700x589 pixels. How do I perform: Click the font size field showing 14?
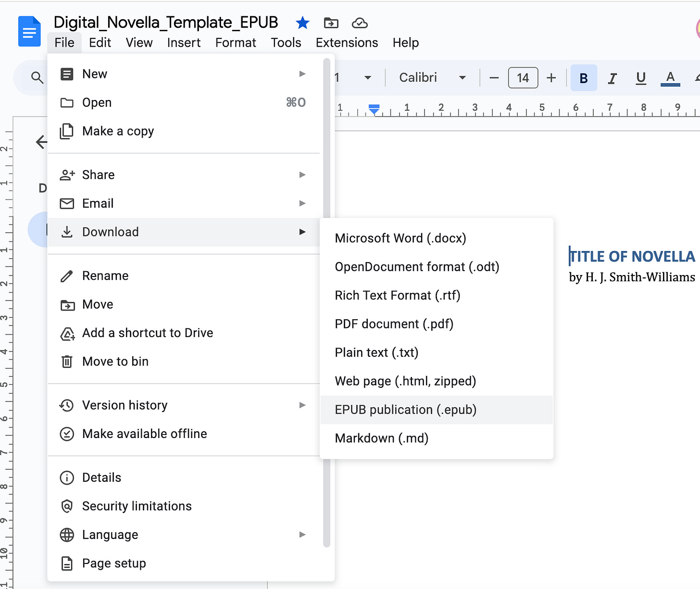coord(523,78)
